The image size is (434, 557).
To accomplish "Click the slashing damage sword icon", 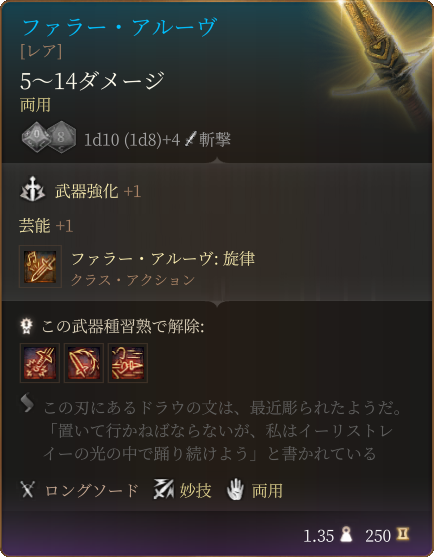I will pyautogui.click(x=190, y=139).
